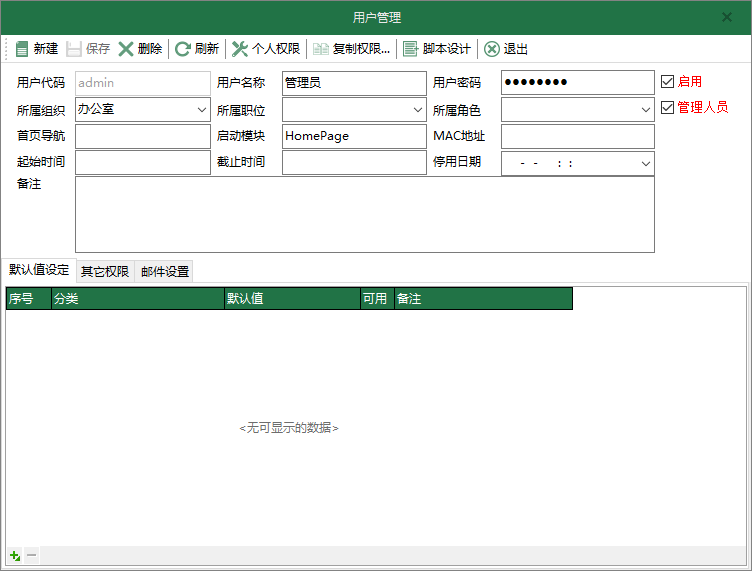The image size is (752, 571).
Task: Click the 用户代码 admin field
Action: [142, 83]
